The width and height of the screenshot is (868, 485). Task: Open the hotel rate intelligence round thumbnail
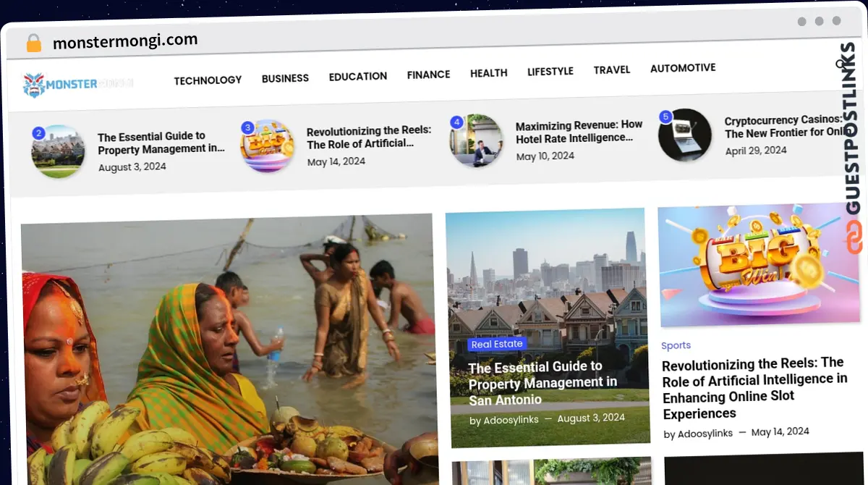476,140
